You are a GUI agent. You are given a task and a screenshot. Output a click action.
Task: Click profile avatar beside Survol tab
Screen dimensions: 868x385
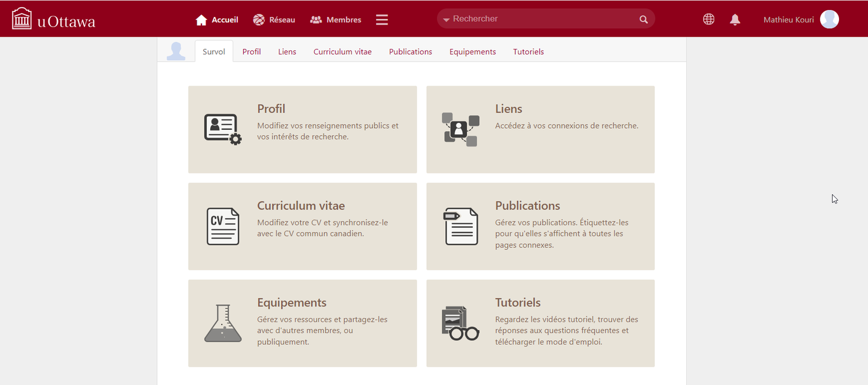[x=176, y=51]
